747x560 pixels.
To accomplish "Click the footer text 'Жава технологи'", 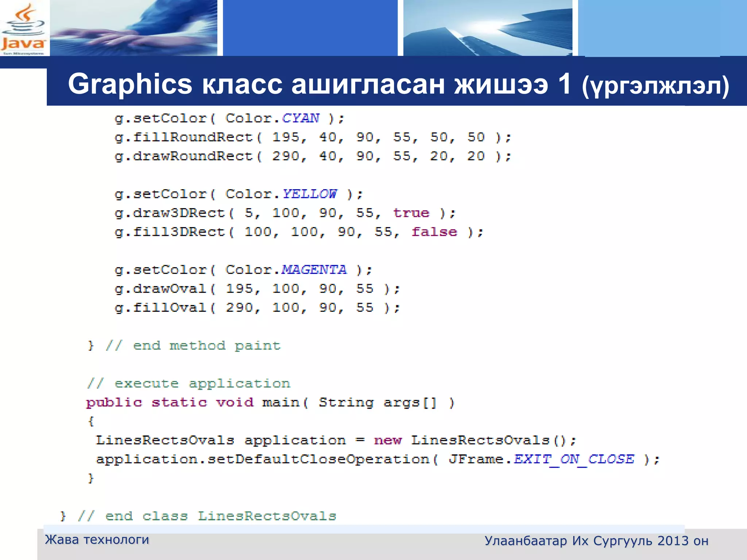I will tap(97, 540).
